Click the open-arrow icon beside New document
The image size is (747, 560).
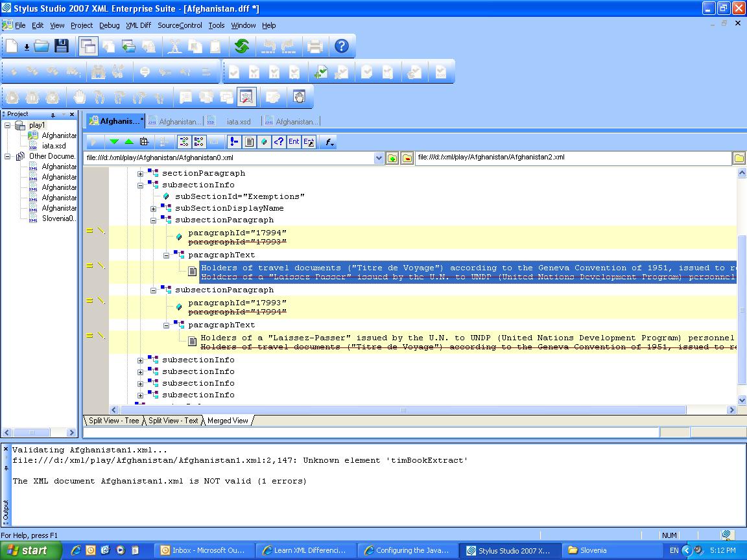coord(27,47)
